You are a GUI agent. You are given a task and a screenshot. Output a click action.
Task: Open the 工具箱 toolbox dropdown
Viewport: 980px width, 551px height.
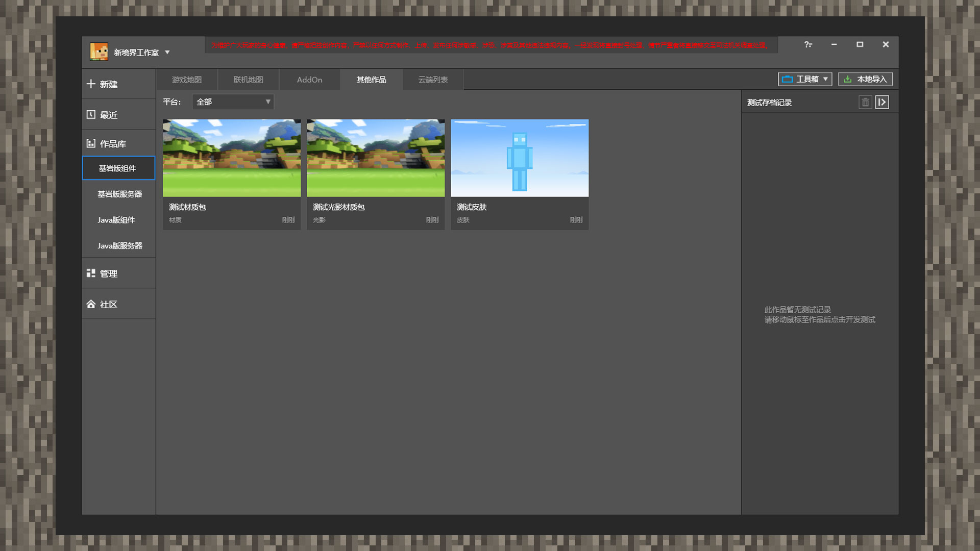click(805, 79)
